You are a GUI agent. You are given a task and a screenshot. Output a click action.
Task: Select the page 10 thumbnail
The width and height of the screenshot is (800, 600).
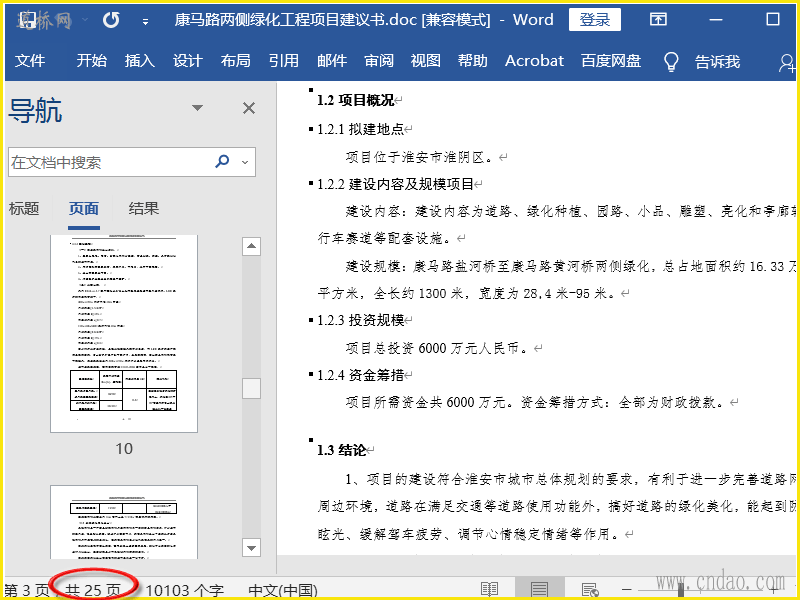[124, 334]
